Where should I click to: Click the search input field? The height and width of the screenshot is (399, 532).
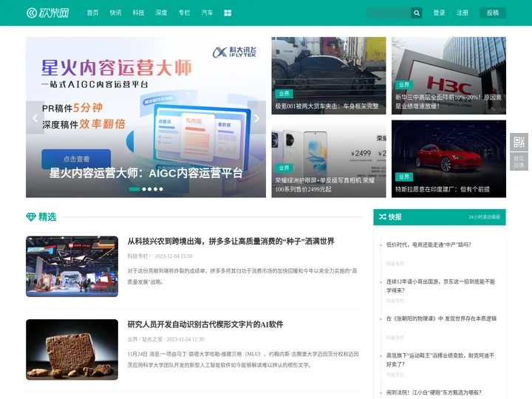pos(389,13)
